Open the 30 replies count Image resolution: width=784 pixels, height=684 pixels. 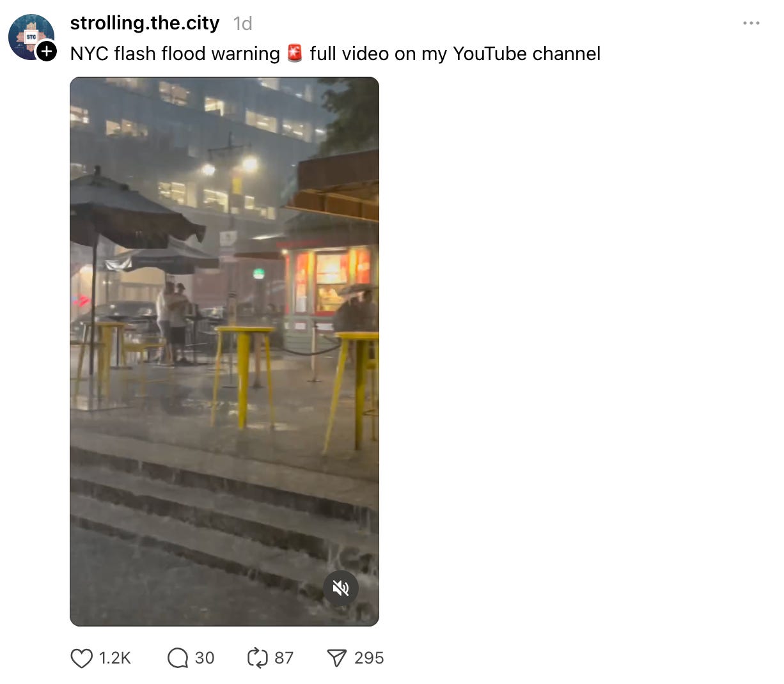[x=205, y=658]
